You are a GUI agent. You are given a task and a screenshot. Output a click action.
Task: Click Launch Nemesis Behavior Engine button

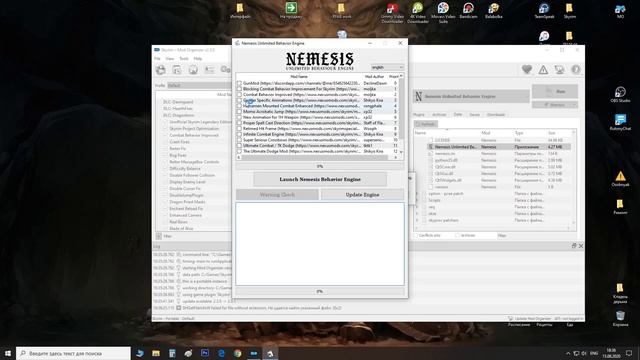(320, 179)
